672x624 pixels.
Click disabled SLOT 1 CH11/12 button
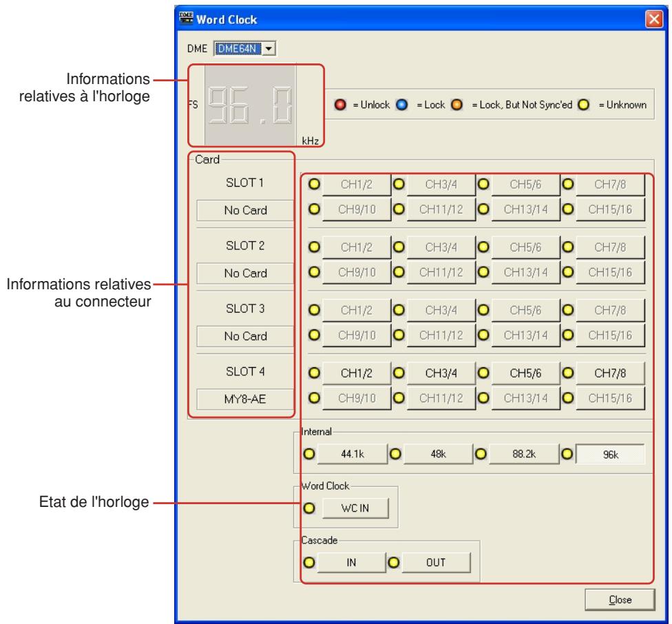(x=441, y=209)
